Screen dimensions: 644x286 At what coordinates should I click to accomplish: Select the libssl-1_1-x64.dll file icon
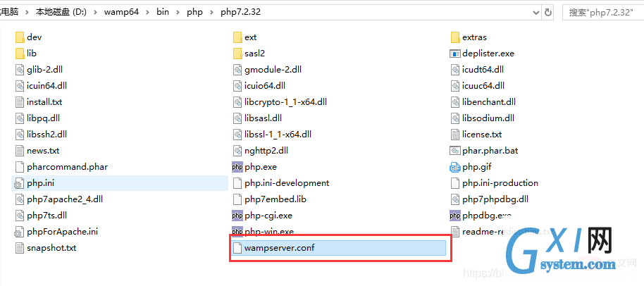point(237,135)
